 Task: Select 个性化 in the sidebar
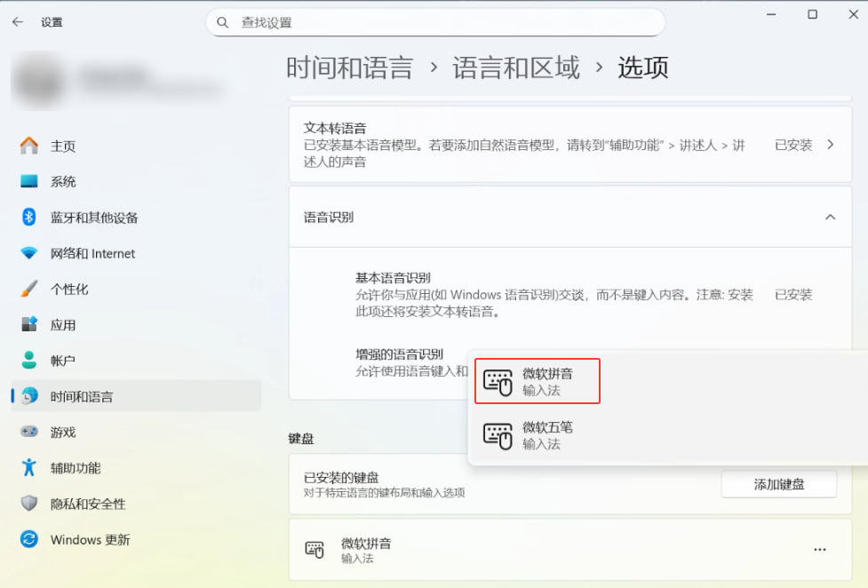tap(136, 289)
